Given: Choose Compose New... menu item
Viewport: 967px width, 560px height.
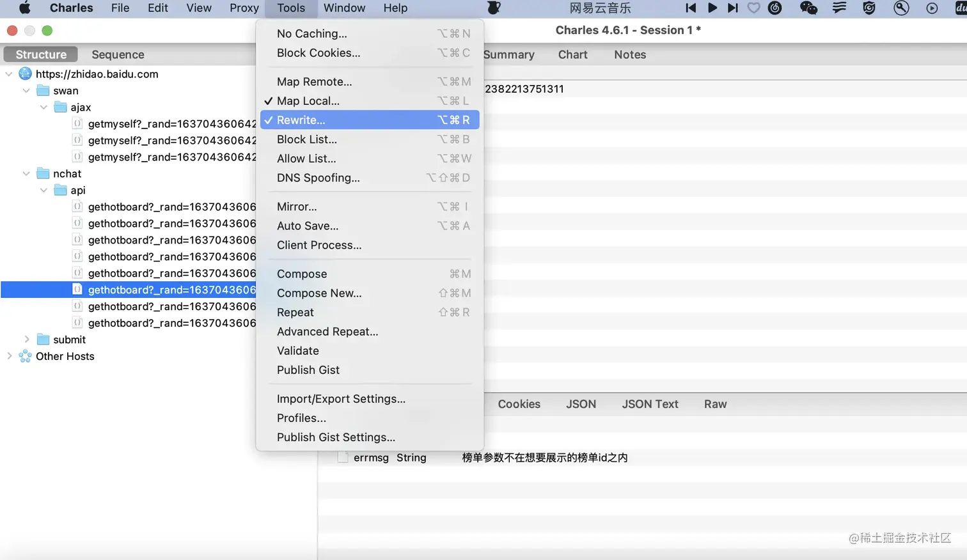Looking at the screenshot, I should pyautogui.click(x=370, y=293).
